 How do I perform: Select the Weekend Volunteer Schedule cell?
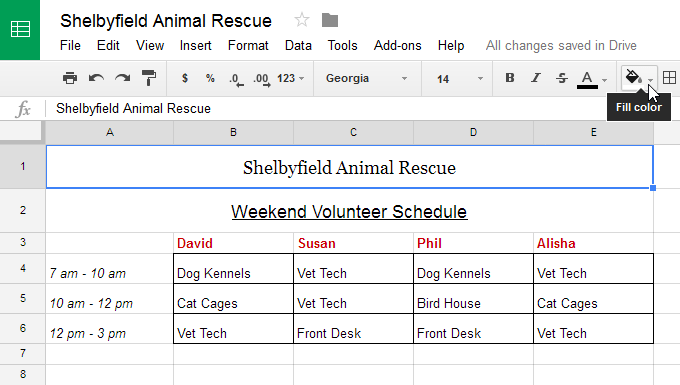pyautogui.click(x=350, y=211)
